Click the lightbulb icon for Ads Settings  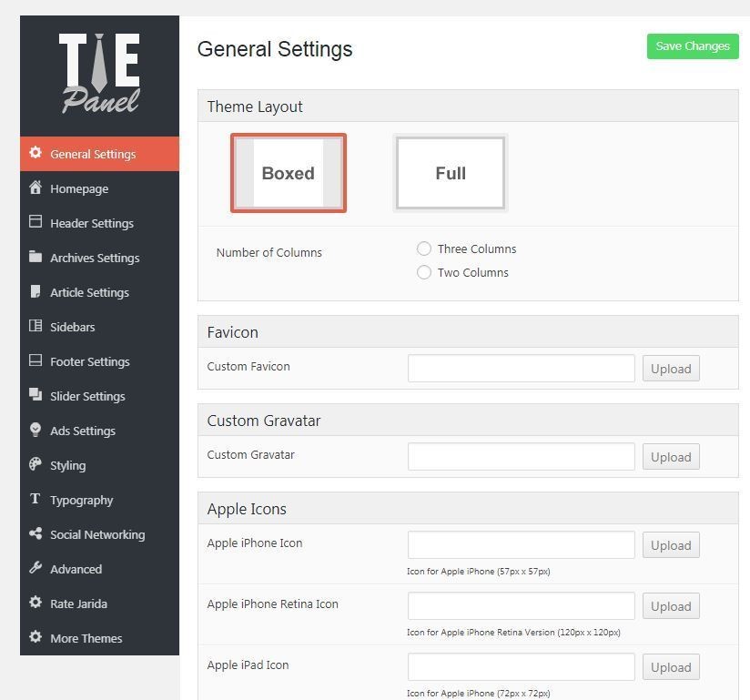(35, 430)
